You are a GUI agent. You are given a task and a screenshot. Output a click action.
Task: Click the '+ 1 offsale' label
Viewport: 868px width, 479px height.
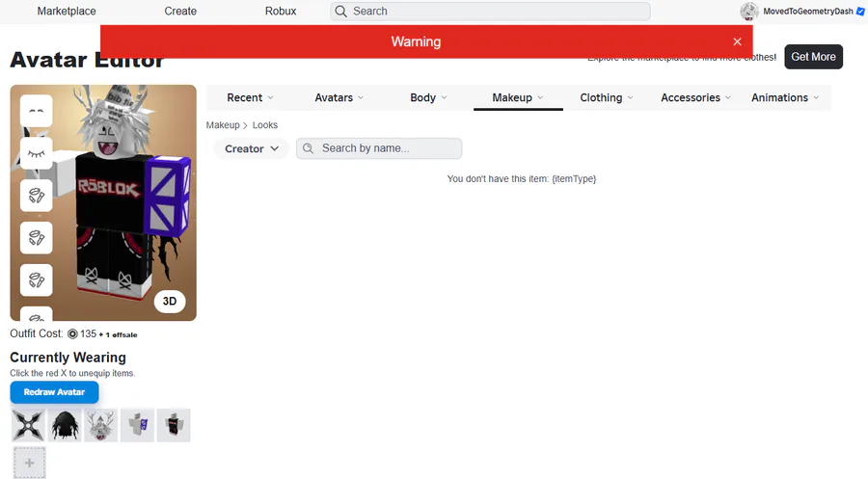click(118, 334)
